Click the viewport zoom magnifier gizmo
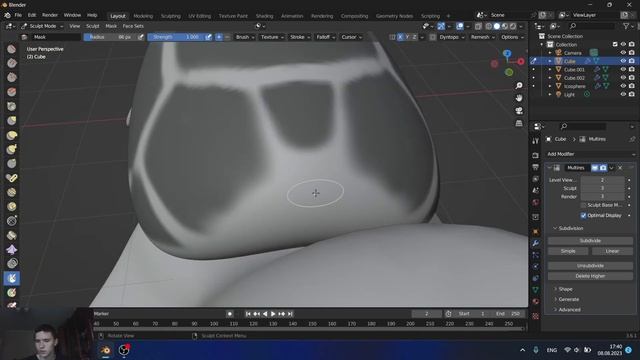The width and height of the screenshot is (640, 360). 519,86
